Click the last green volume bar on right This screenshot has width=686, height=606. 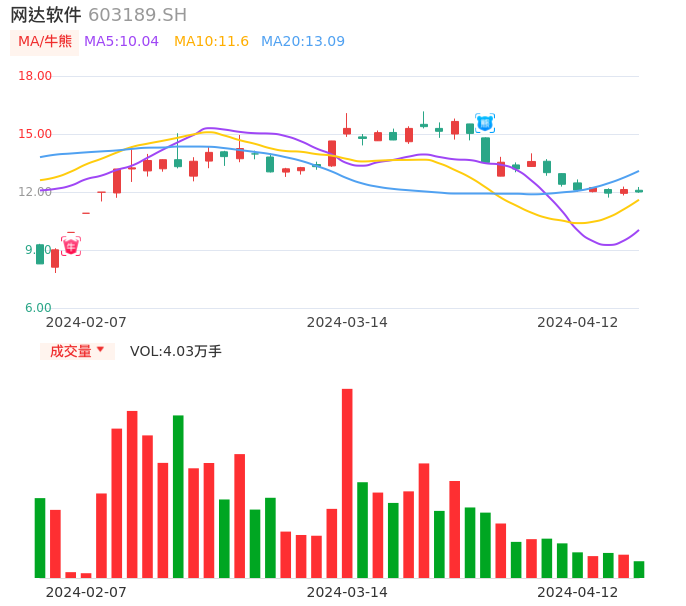(x=639, y=570)
